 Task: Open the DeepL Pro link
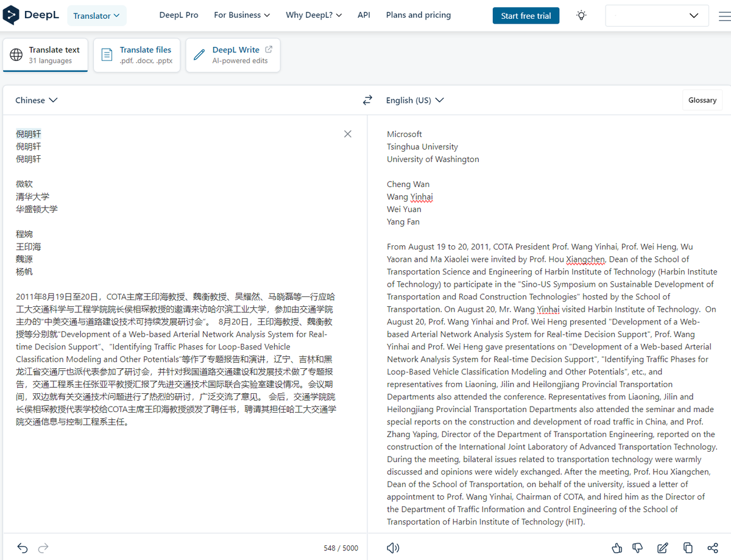[x=178, y=15]
